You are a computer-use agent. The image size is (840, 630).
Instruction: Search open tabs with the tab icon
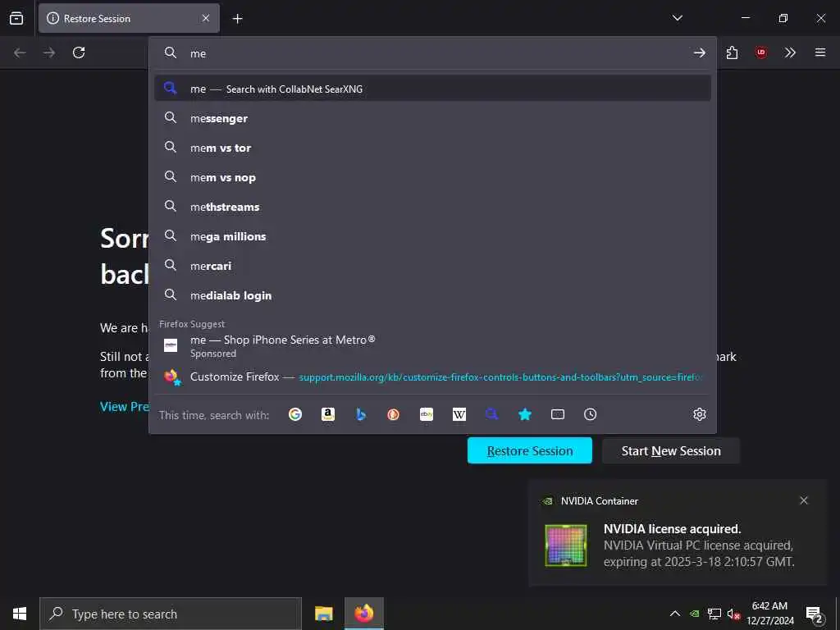[x=558, y=414]
